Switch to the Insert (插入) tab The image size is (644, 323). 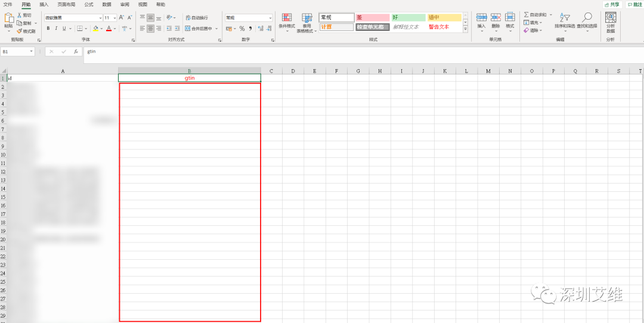coord(44,4)
